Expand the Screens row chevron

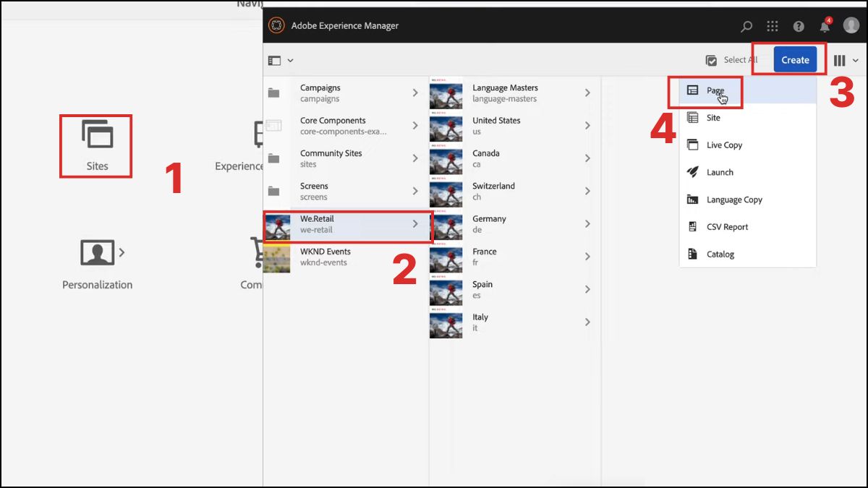pyautogui.click(x=415, y=191)
